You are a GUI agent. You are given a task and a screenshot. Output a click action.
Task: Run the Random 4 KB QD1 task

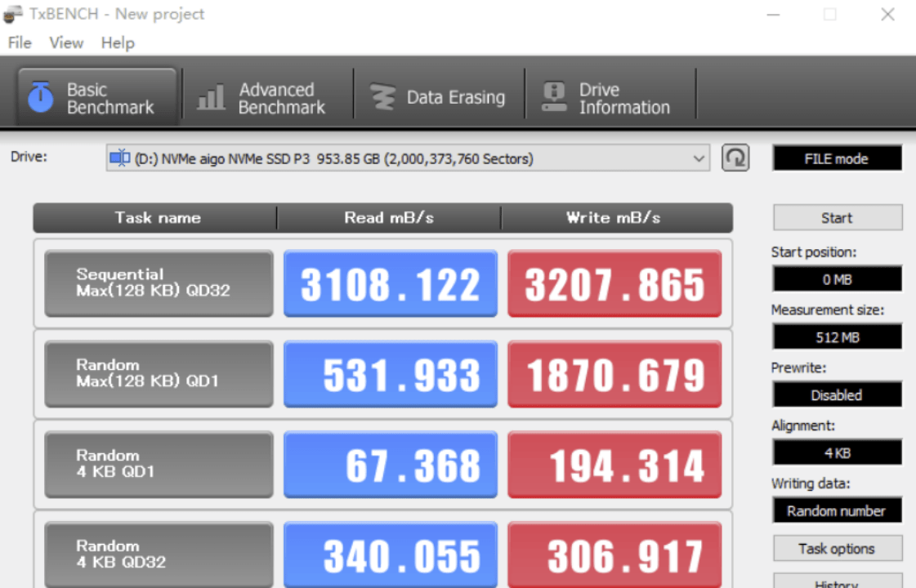(x=159, y=464)
